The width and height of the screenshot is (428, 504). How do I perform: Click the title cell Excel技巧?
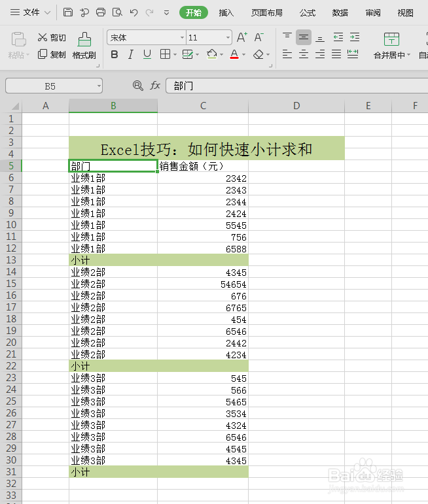[x=207, y=148]
